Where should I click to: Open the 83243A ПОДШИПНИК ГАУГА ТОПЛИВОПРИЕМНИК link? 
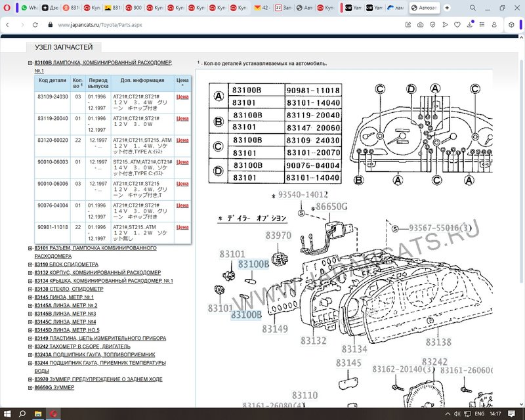(x=94, y=354)
